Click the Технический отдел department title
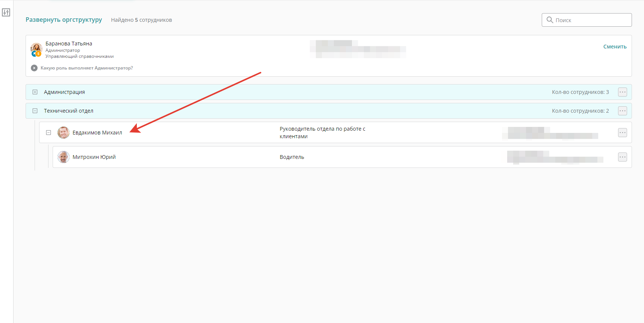The width and height of the screenshot is (644, 323). [x=68, y=111]
